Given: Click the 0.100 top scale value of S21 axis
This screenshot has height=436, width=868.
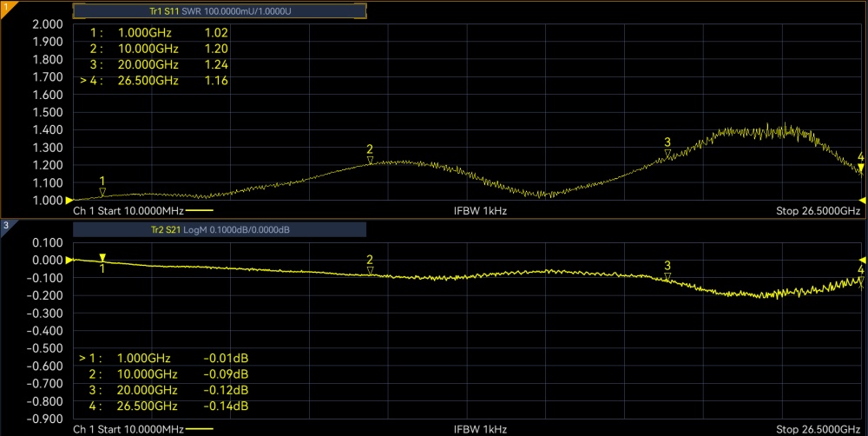Looking at the screenshot, I should [x=48, y=242].
